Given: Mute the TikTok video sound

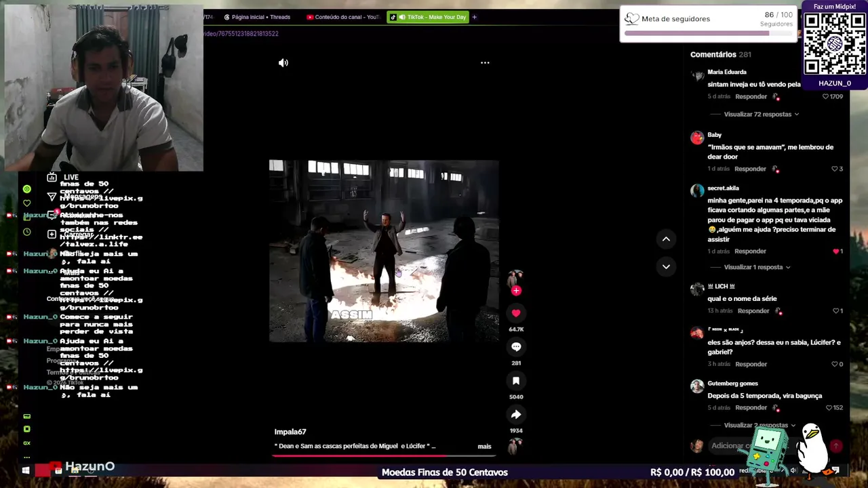Looking at the screenshot, I should 283,62.
